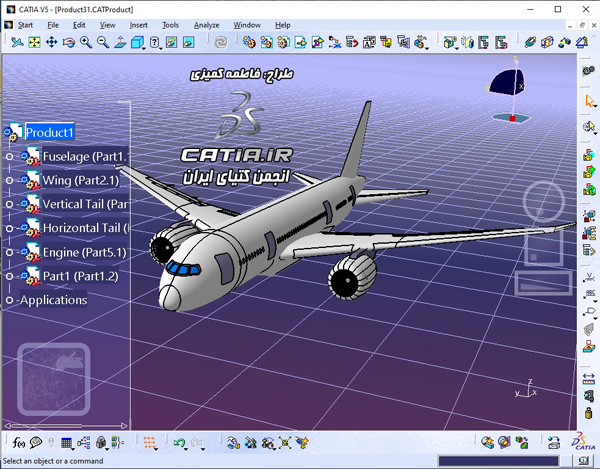This screenshot has width=600, height=469.
Task: Expand the Fuselage node
Action: [9, 156]
